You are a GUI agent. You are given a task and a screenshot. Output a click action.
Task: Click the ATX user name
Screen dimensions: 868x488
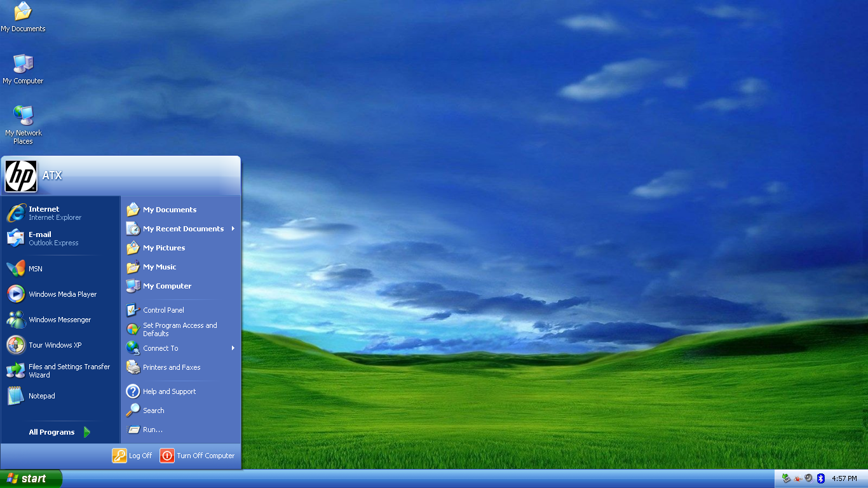click(52, 176)
